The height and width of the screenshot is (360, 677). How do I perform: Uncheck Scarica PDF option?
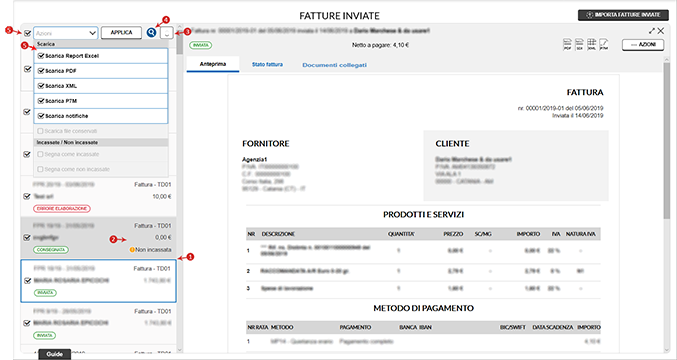(x=41, y=71)
